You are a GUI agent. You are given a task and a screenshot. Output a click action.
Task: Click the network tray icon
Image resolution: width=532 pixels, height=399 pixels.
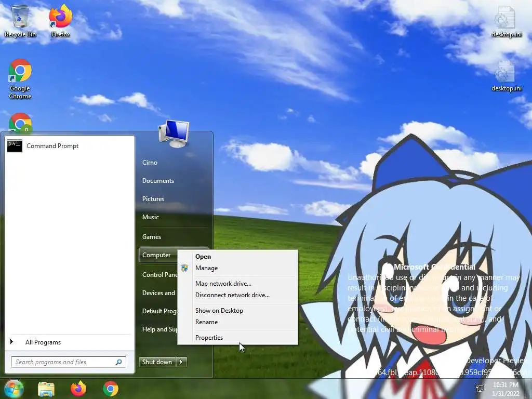click(x=480, y=389)
